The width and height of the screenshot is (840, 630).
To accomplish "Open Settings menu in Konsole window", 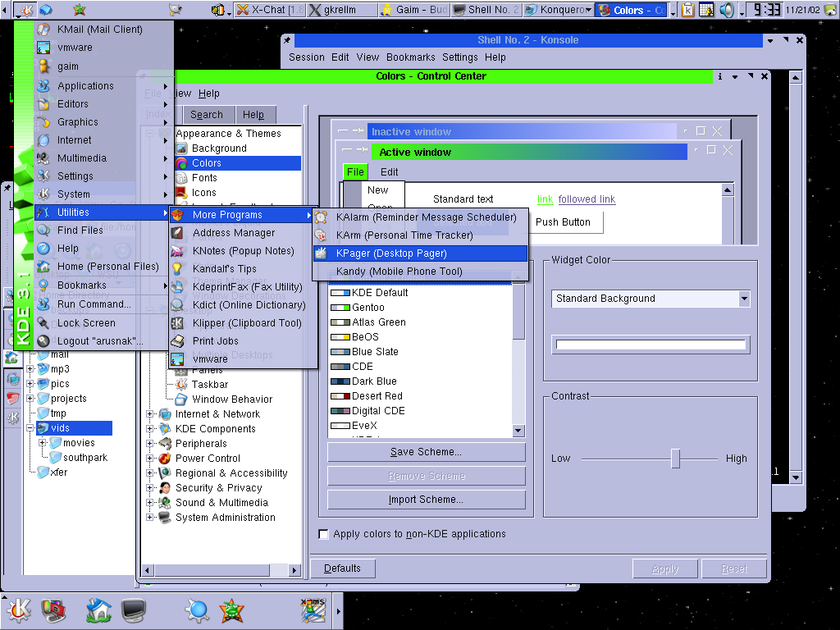I will (x=459, y=57).
